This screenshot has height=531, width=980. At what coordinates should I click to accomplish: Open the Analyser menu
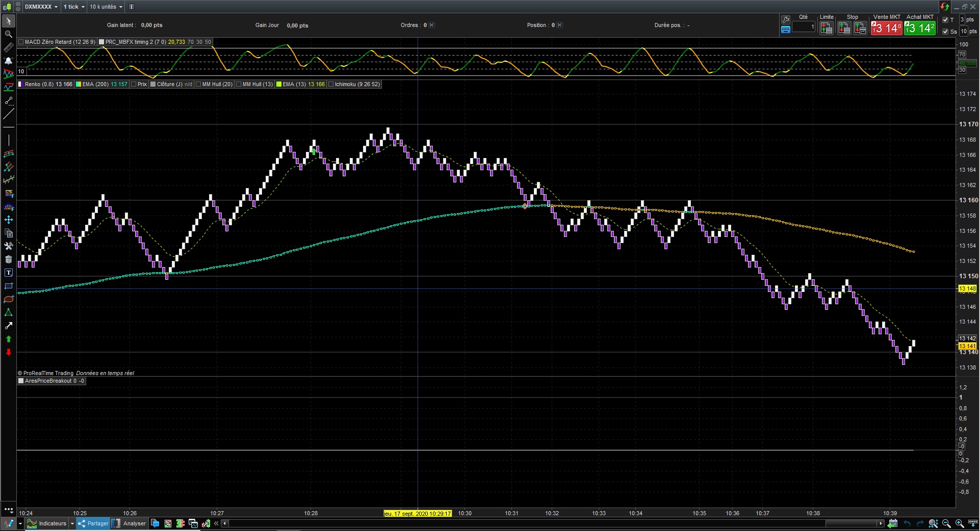pos(134,523)
